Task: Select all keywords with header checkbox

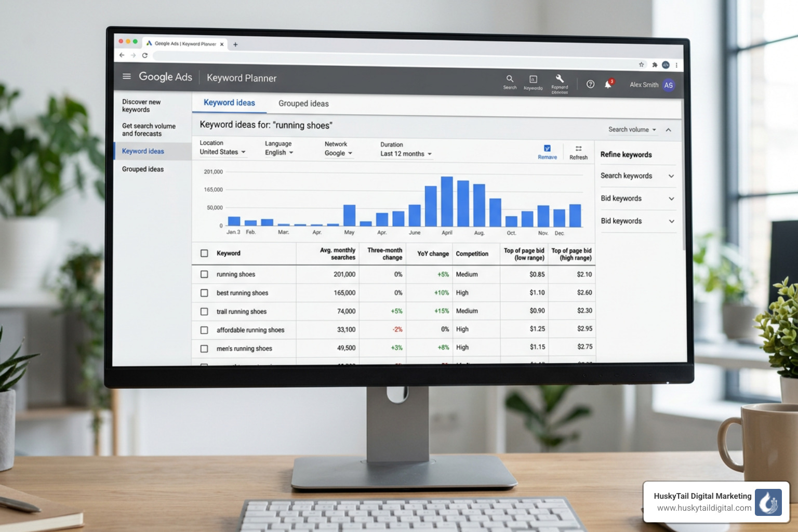Action: [x=204, y=254]
